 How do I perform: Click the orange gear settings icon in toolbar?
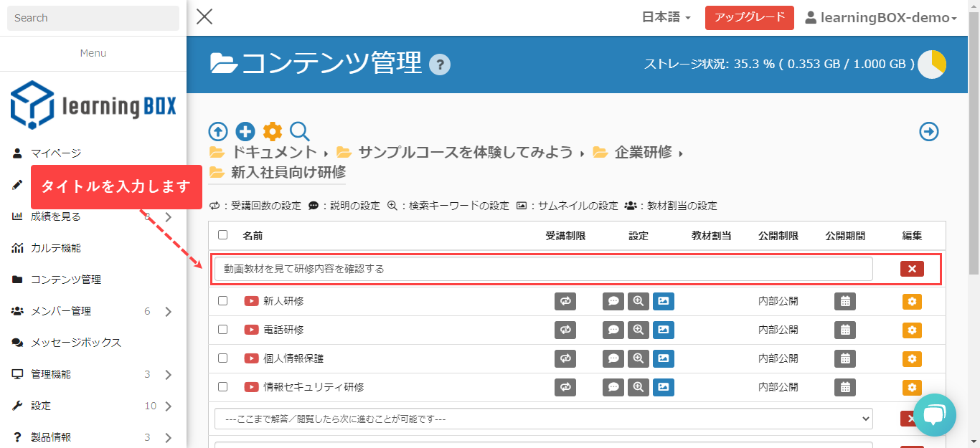click(x=273, y=132)
